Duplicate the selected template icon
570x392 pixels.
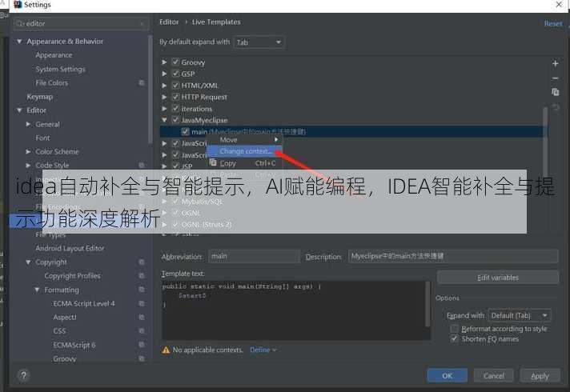pos(555,92)
